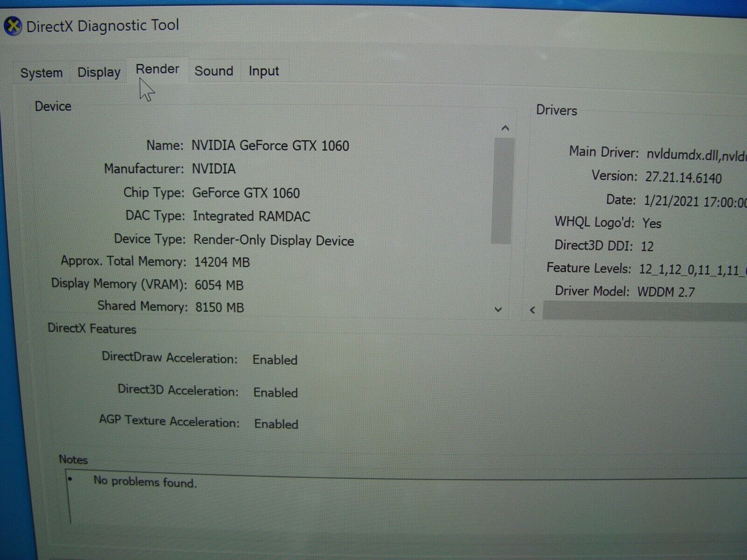Click the No problems found note
Viewport: 747px width, 560px height.
click(x=145, y=481)
